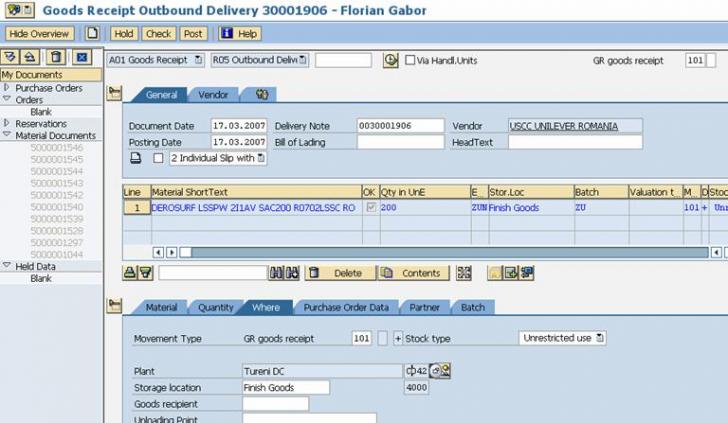Image resolution: width=728 pixels, height=423 pixels.
Task: Click the filter funnel icon below the item table
Action: pyautogui.click(x=145, y=273)
